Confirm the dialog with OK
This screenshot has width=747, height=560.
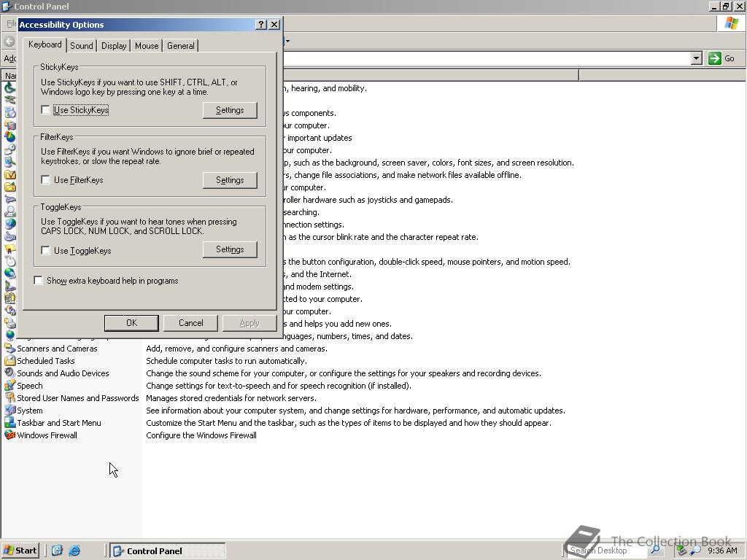(131, 323)
